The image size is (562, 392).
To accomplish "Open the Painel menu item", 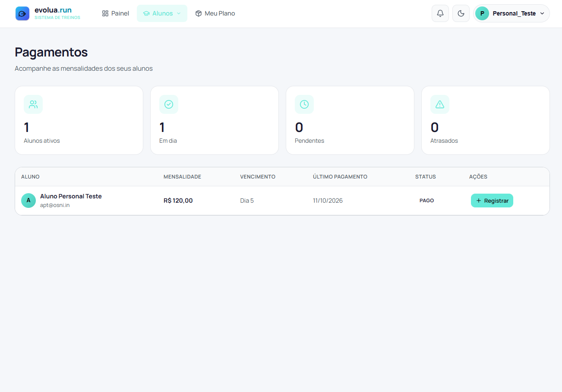I will [116, 13].
